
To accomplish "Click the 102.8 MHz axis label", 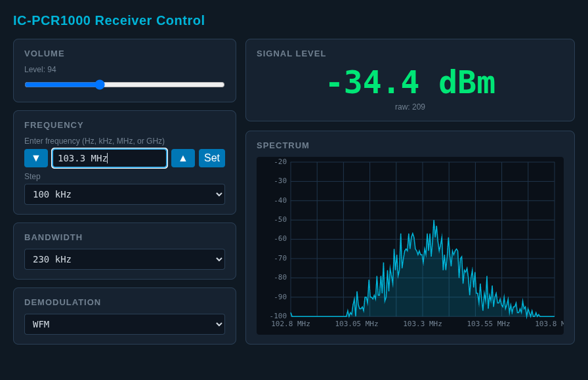I will point(291,324).
